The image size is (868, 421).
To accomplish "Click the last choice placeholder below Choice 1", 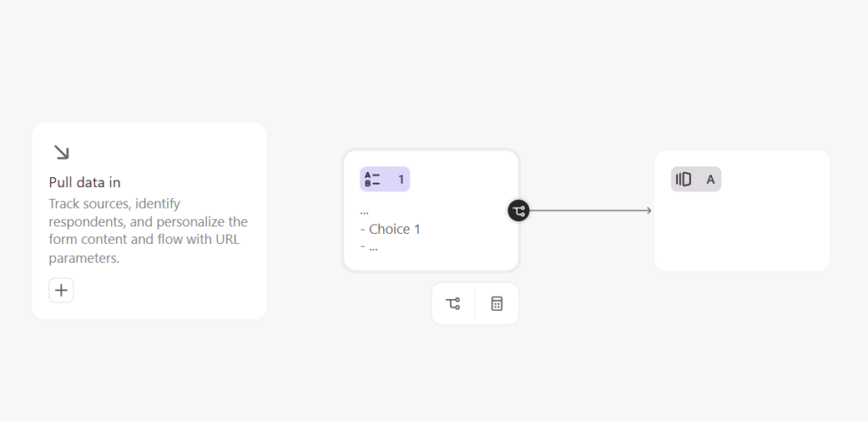I will 369,247.
